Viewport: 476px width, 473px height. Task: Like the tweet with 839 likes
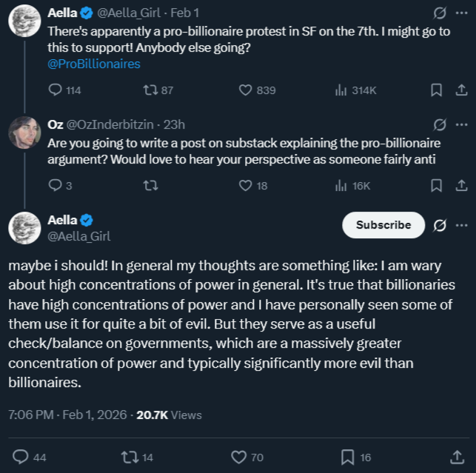[247, 90]
